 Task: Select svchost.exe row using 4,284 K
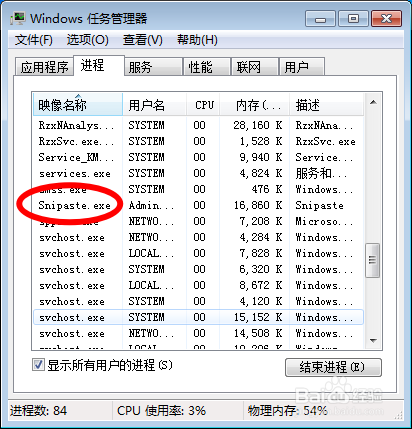(x=198, y=237)
